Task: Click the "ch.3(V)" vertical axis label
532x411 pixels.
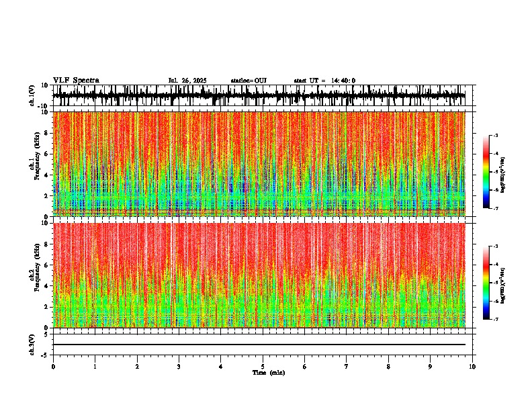Action: pos(32,345)
